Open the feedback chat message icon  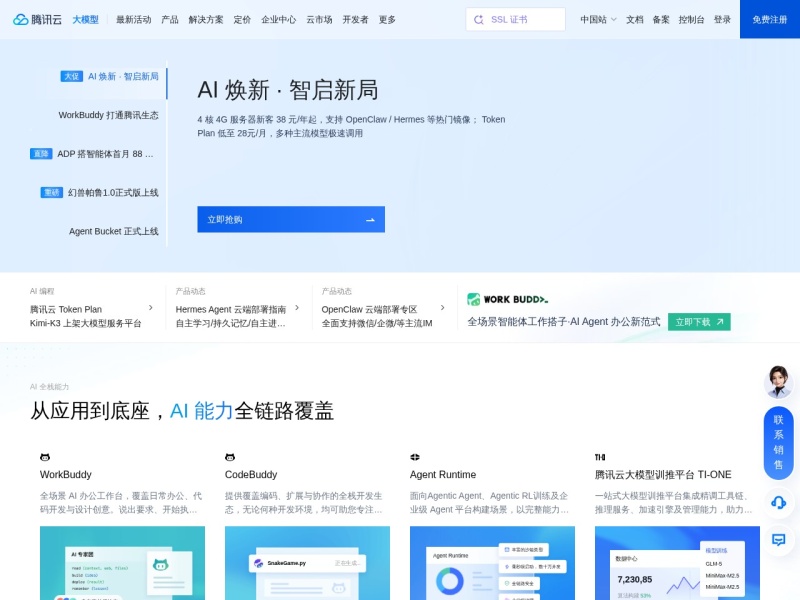point(778,540)
